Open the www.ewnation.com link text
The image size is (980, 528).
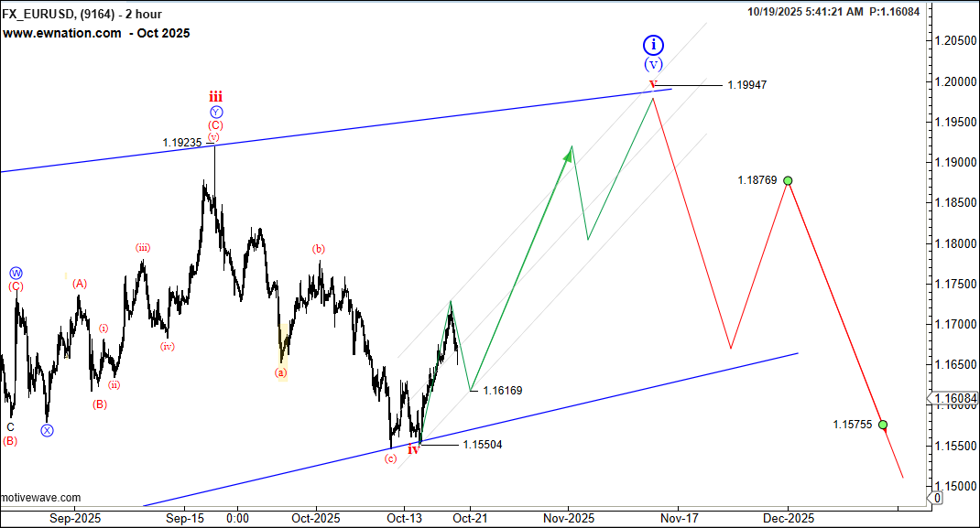(62, 33)
